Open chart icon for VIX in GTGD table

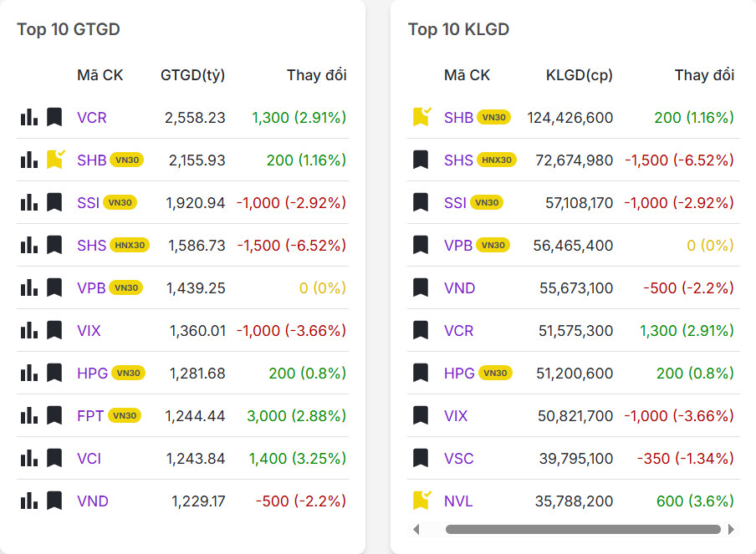(x=29, y=330)
